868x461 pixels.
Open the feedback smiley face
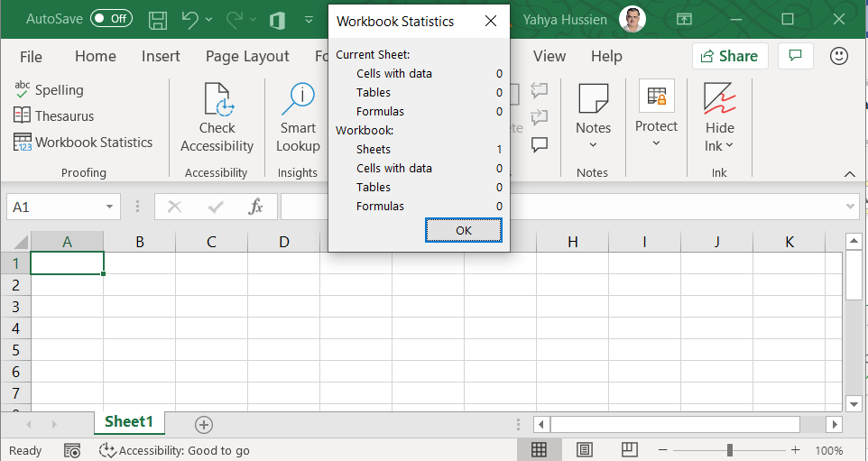coord(839,56)
